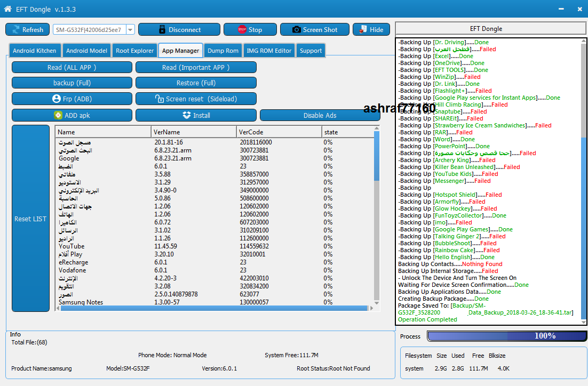588x386 pixels.
Task: Click the system filesystem row
Action: (457, 368)
